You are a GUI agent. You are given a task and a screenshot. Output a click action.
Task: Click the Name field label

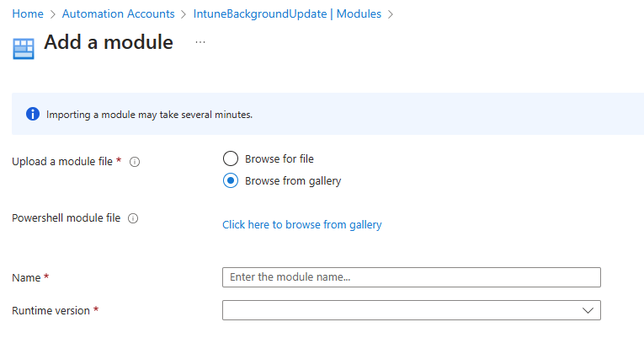click(26, 277)
